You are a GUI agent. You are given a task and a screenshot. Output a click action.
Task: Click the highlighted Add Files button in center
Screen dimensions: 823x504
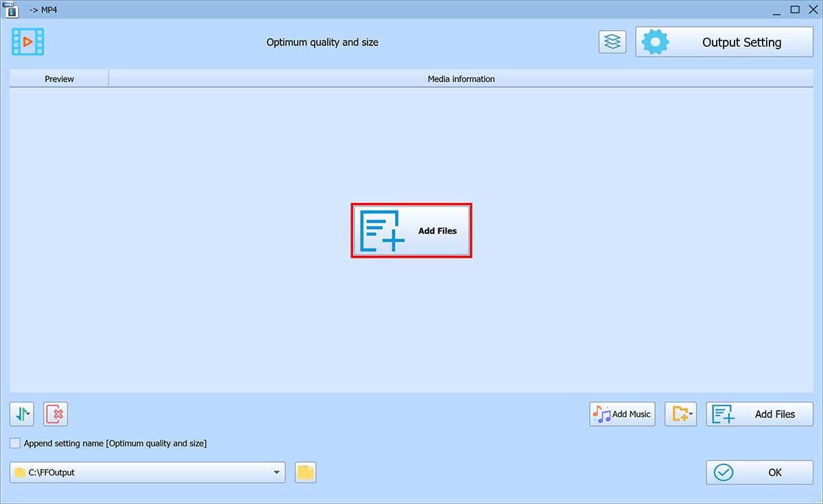tap(411, 230)
